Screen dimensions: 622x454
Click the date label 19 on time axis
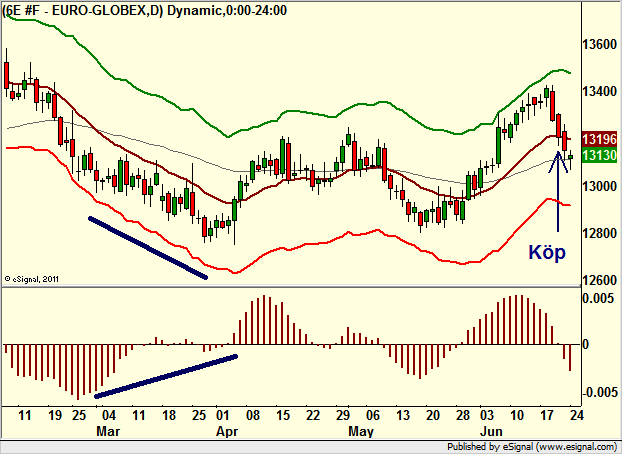(x=55, y=416)
